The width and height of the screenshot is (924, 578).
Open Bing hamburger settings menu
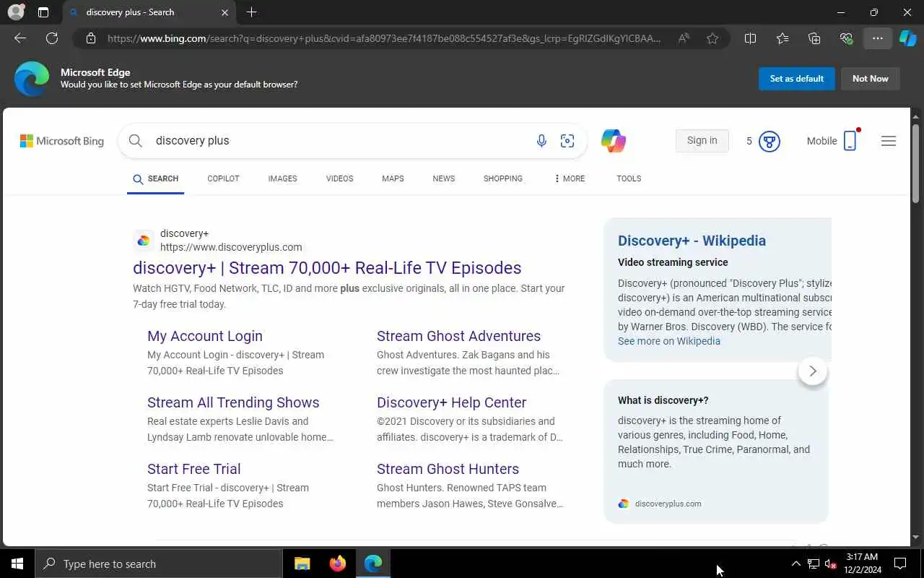click(x=889, y=141)
